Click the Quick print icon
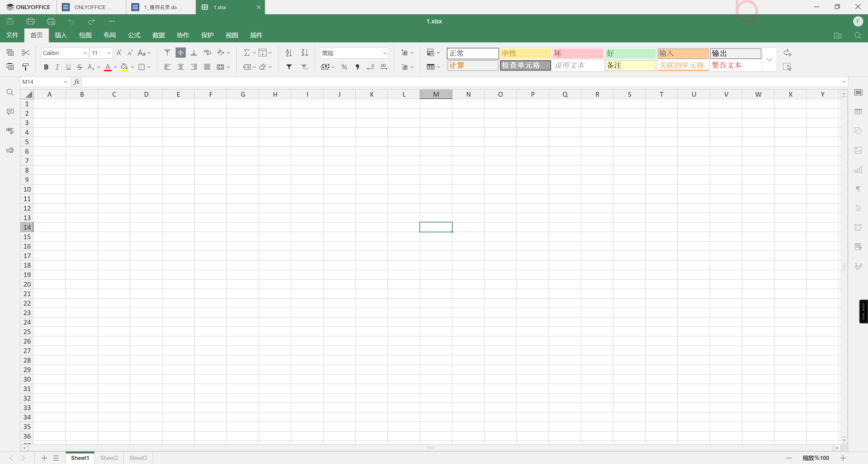The height and width of the screenshot is (464, 868). coord(51,21)
